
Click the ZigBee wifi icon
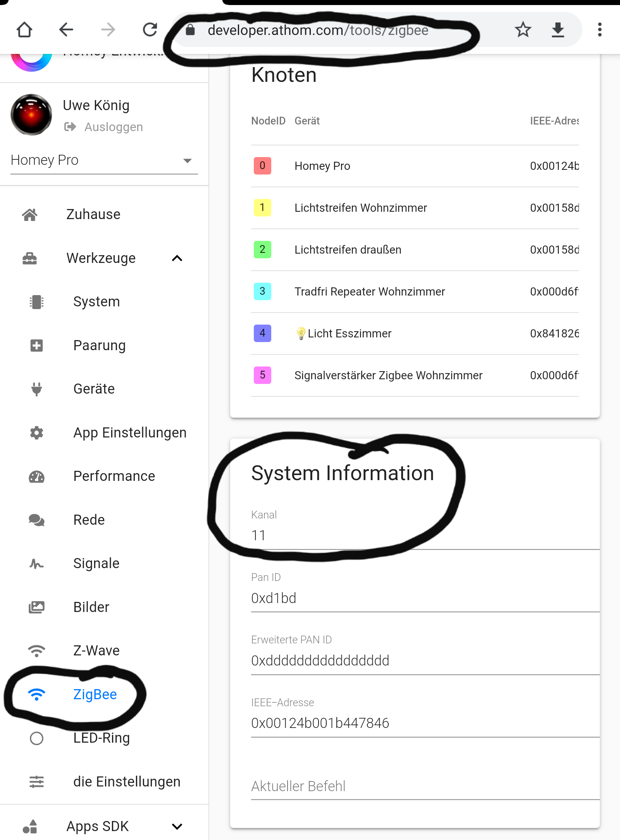point(36,694)
